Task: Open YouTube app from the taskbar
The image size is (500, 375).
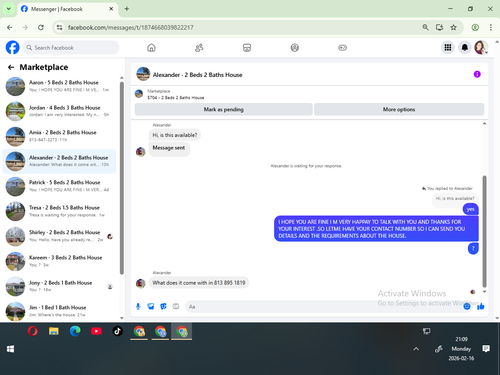Action: pos(96,331)
